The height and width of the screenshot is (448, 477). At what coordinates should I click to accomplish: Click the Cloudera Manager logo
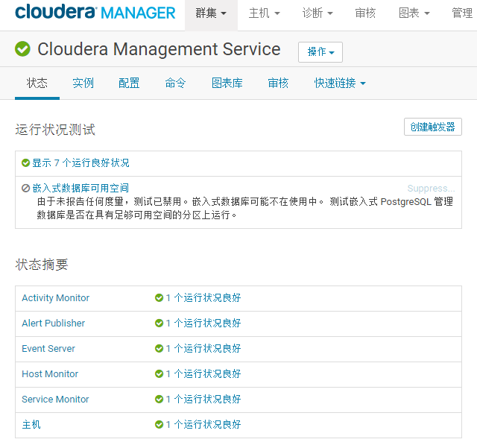click(95, 12)
